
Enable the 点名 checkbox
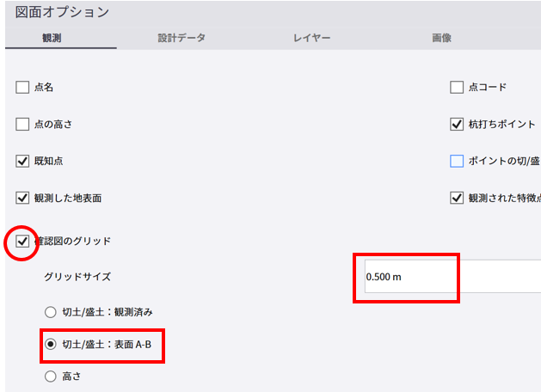pos(23,87)
